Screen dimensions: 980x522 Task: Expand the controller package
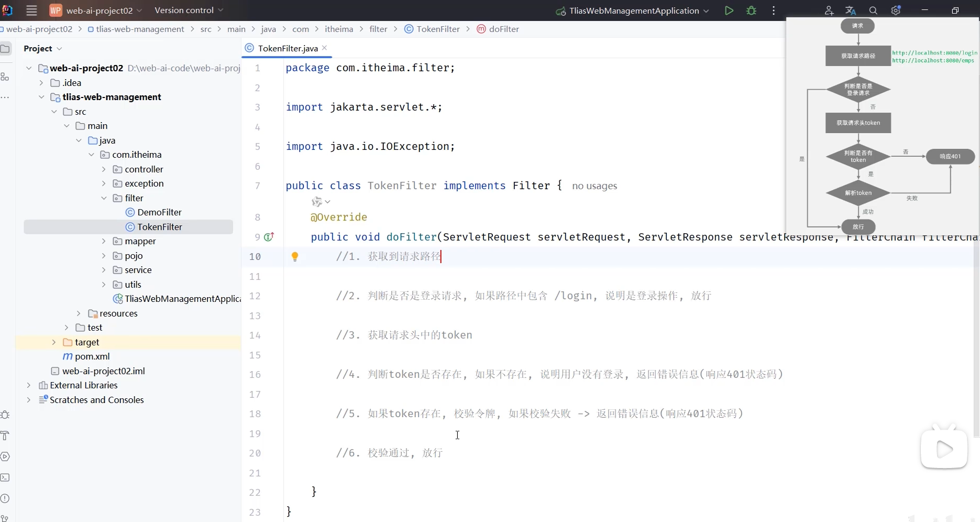[x=104, y=169]
